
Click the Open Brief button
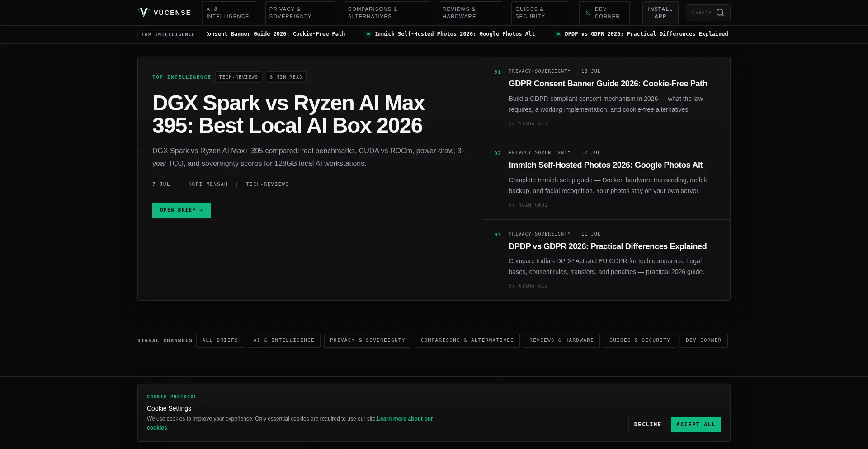coord(181,210)
